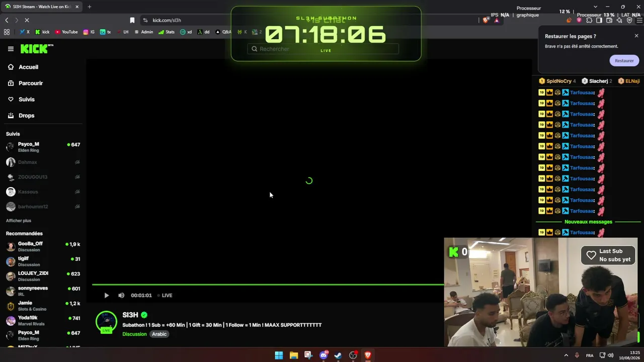The width and height of the screenshot is (644, 362).
Task: Open the Windows Start menu
Action: 279,355
